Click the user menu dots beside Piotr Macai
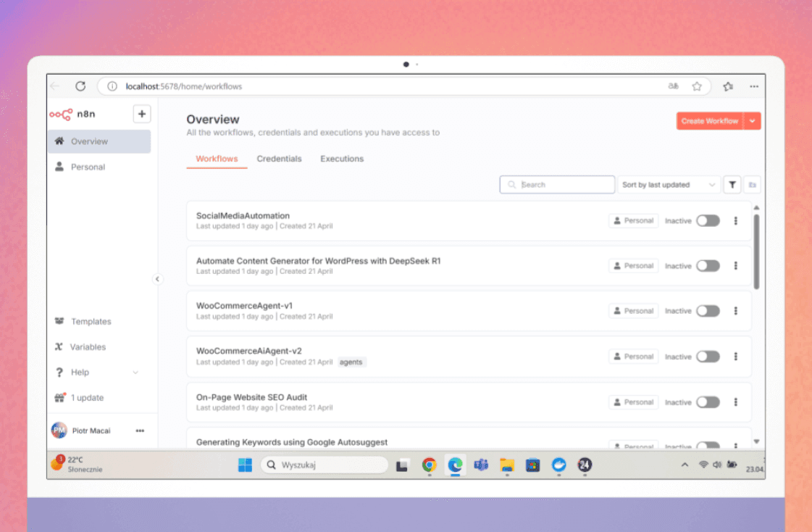The width and height of the screenshot is (812, 532). (x=140, y=431)
